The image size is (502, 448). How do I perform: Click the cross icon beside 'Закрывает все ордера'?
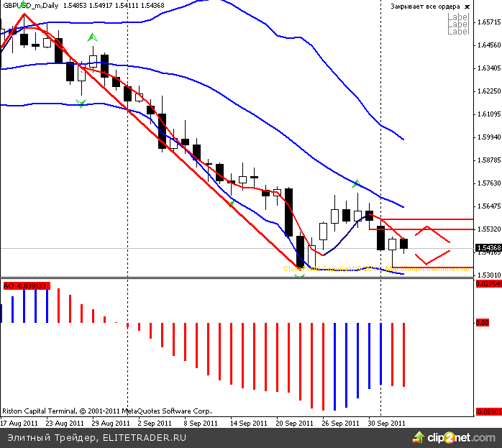click(467, 6)
